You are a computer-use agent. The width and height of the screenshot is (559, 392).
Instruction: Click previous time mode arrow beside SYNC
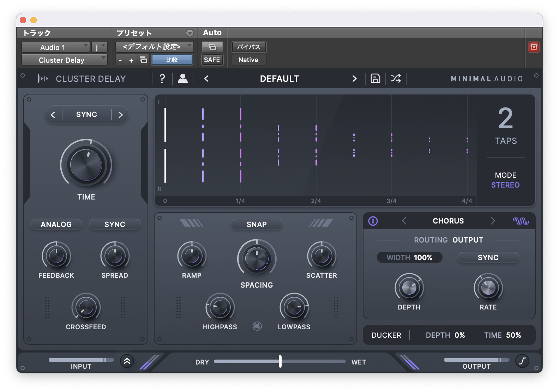point(53,115)
